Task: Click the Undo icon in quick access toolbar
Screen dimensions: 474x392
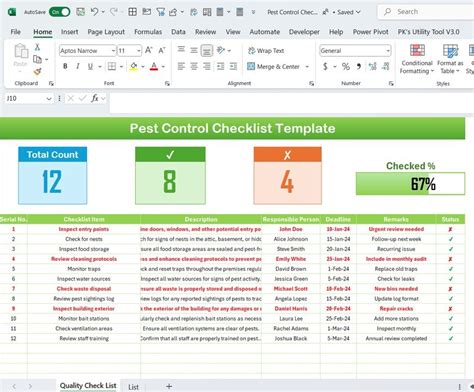Action: pos(94,12)
